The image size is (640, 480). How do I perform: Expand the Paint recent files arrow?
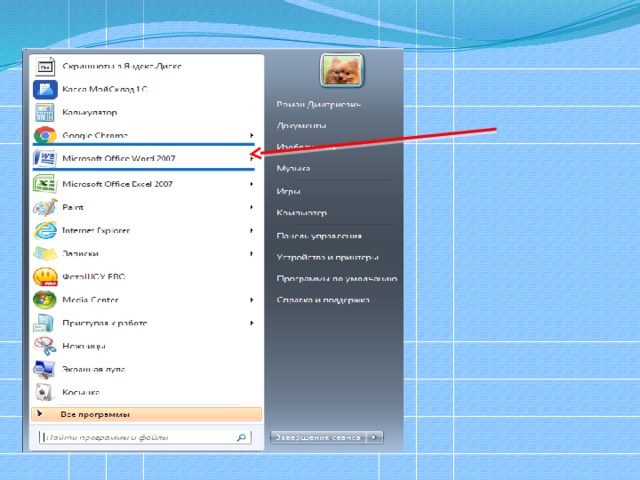coord(251,207)
